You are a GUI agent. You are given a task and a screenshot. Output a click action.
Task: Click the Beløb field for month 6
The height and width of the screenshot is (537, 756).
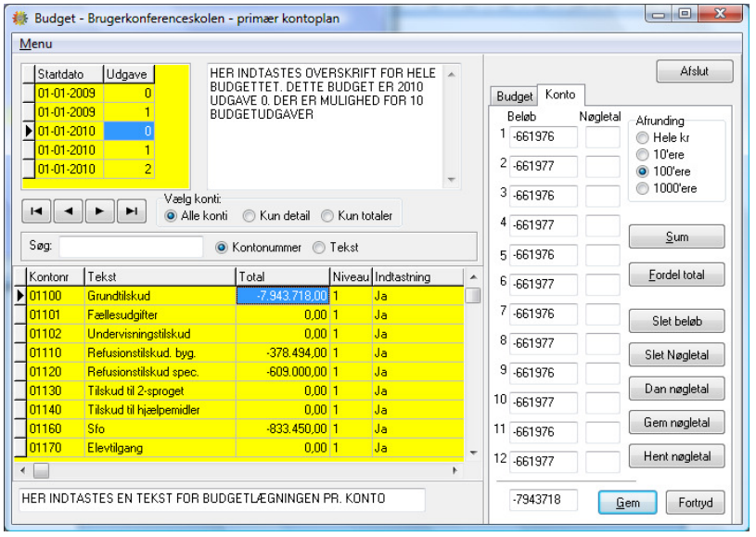pos(544,285)
